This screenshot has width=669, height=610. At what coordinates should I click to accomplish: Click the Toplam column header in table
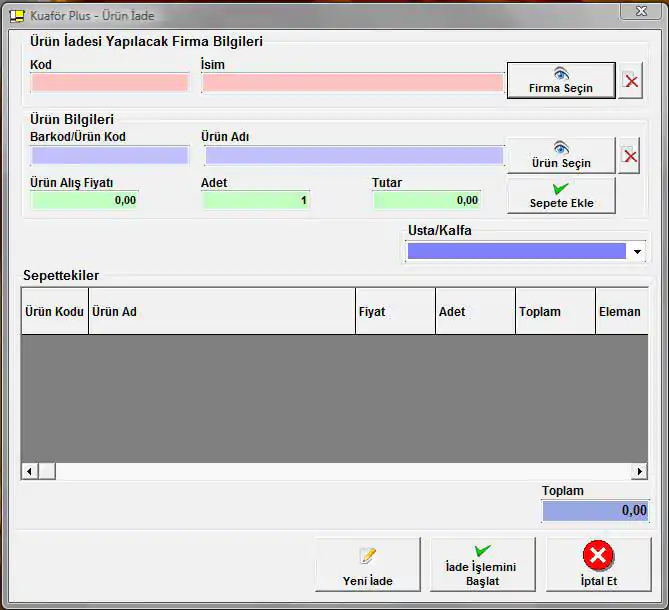tap(554, 311)
